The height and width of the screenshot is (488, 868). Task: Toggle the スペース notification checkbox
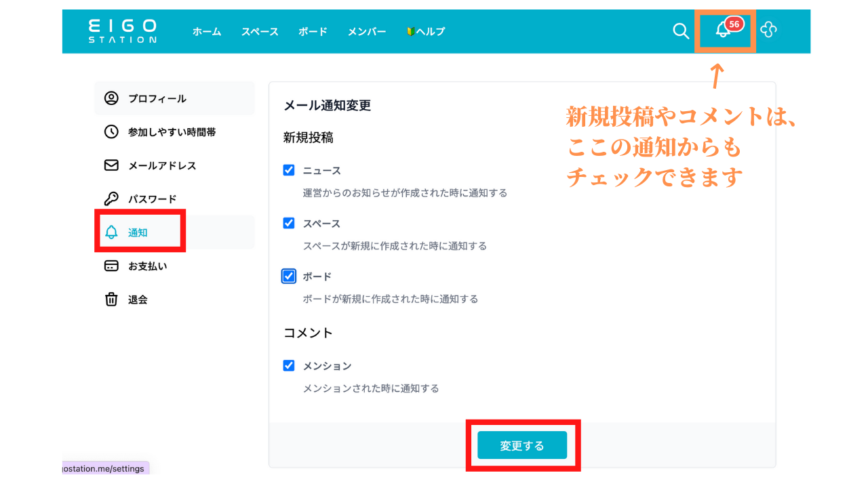click(x=289, y=223)
